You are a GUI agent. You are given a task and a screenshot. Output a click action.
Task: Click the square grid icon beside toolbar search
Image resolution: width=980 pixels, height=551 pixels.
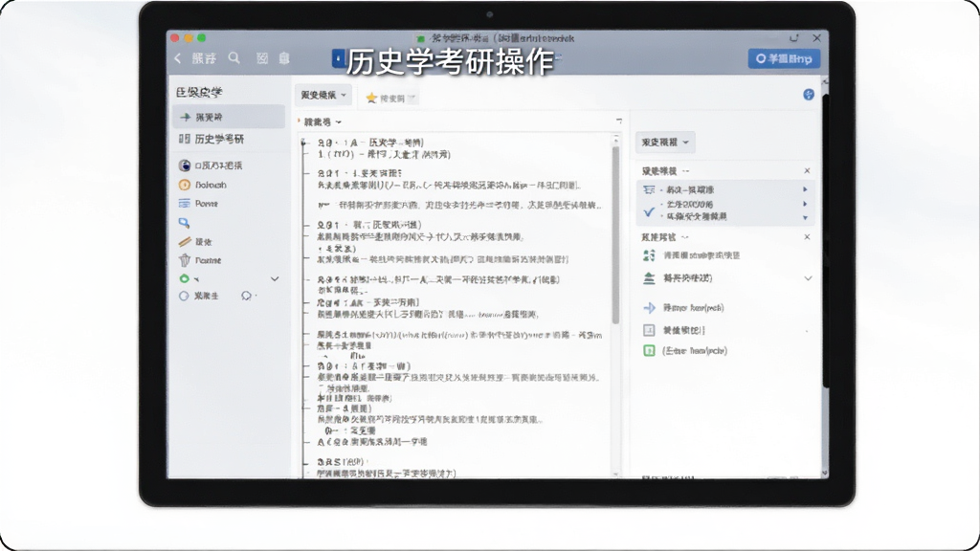point(262,58)
